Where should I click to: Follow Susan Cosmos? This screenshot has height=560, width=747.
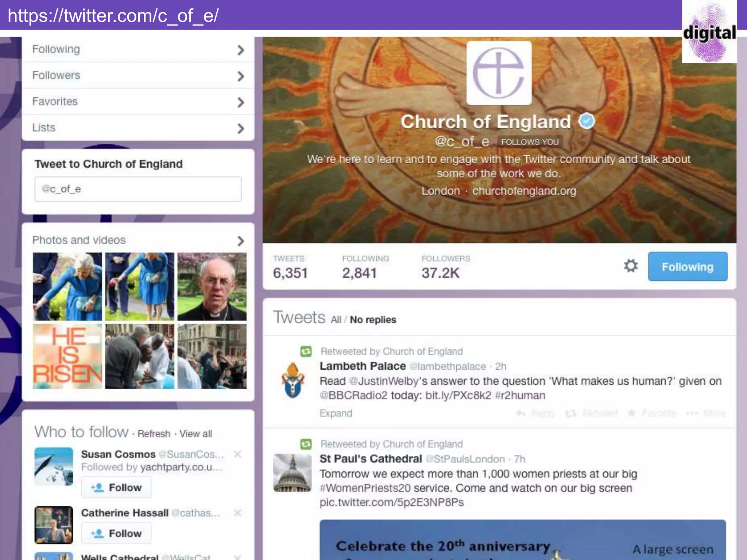click(116, 487)
